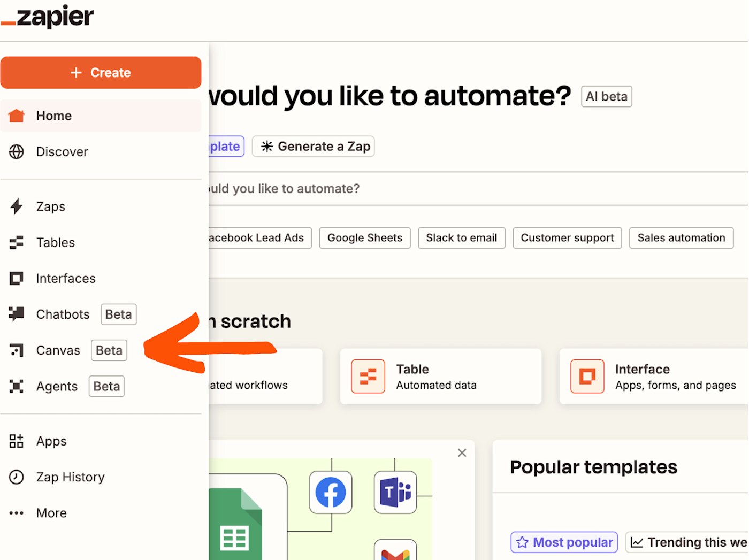Open the Interface Apps, forms, and pages card
This screenshot has height=560, width=749.
(654, 377)
